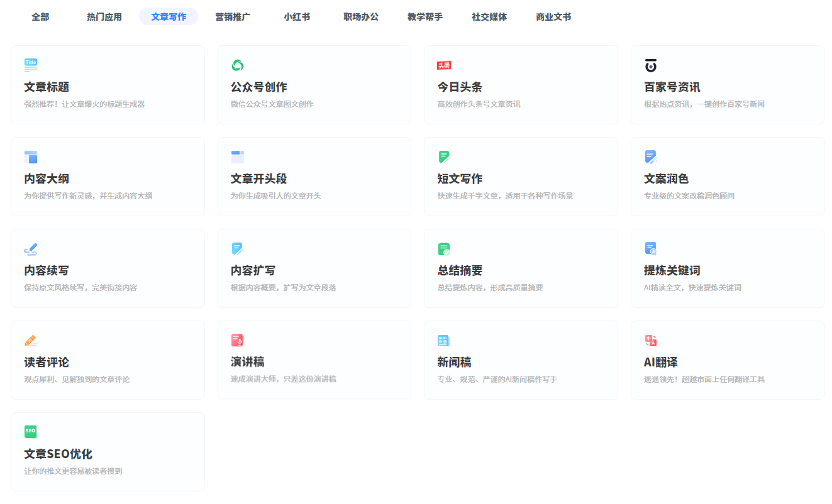The height and width of the screenshot is (504, 832).
Task: Click description AI精读全文，快速提炼关键词
Action: point(692,288)
